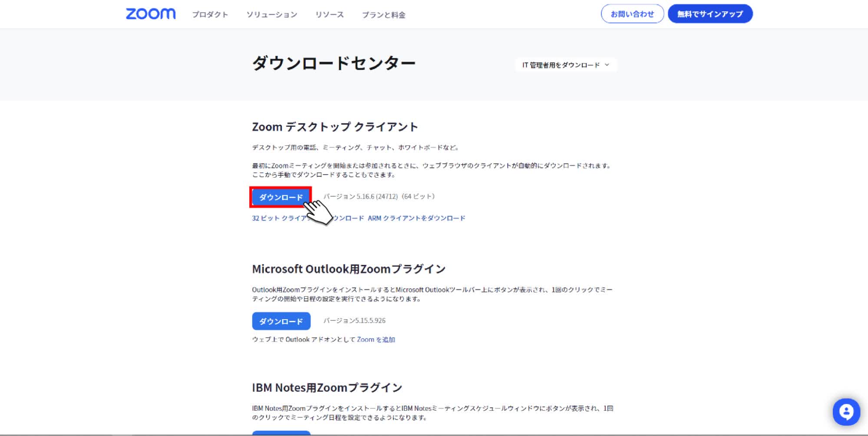This screenshot has width=868, height=436.
Task: Open the リソース menu
Action: click(330, 15)
